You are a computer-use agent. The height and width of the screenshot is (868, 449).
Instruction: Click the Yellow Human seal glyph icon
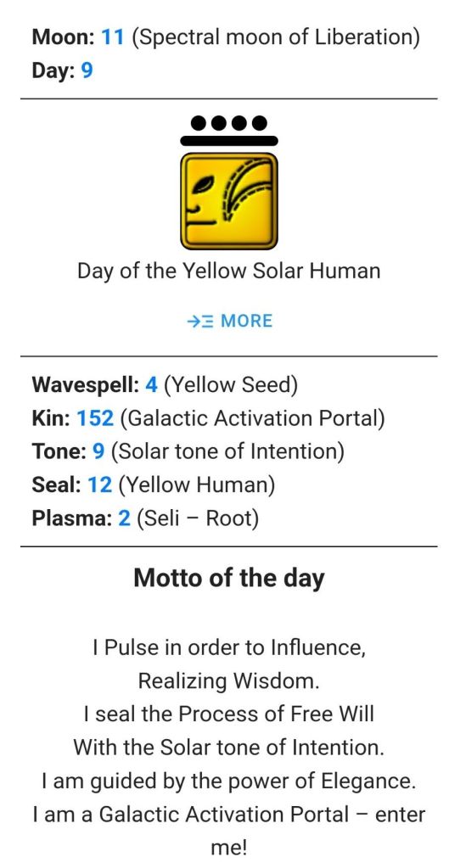point(228,201)
